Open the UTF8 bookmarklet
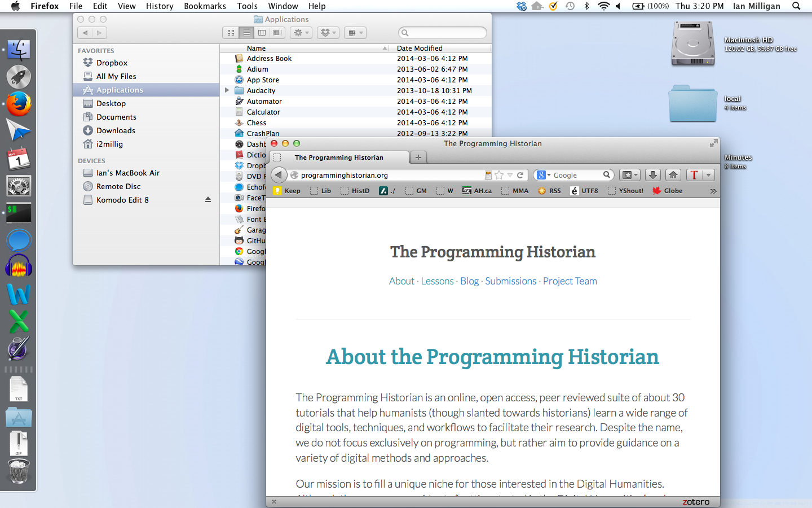Screen dimensions: 812x508 (584, 190)
